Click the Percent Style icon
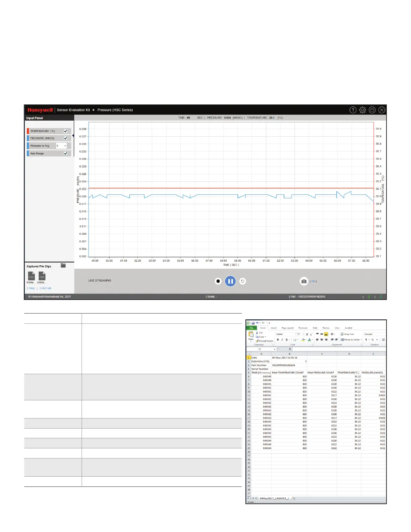The height and width of the screenshot is (532, 411). point(372,340)
